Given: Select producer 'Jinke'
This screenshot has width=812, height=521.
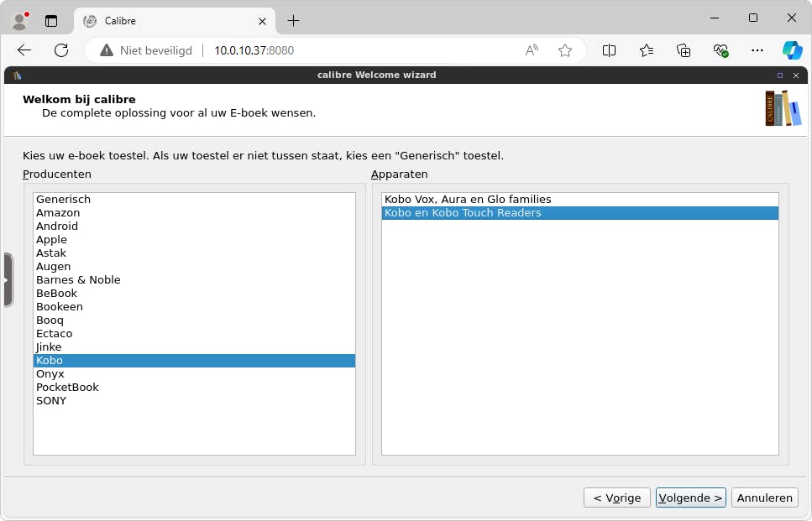Looking at the screenshot, I should (x=194, y=347).
